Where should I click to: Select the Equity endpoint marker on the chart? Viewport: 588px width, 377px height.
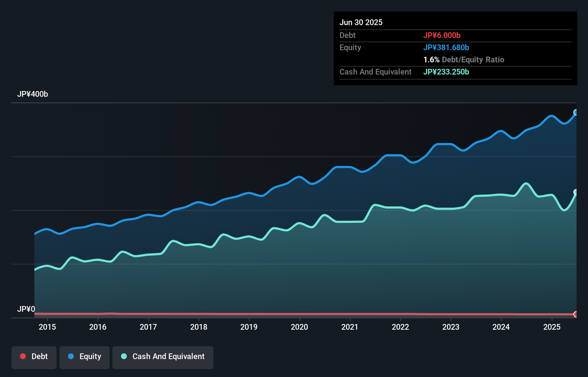576,113
